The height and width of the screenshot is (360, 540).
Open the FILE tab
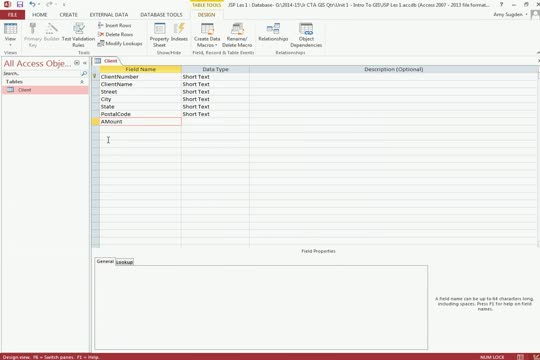[x=12, y=15]
